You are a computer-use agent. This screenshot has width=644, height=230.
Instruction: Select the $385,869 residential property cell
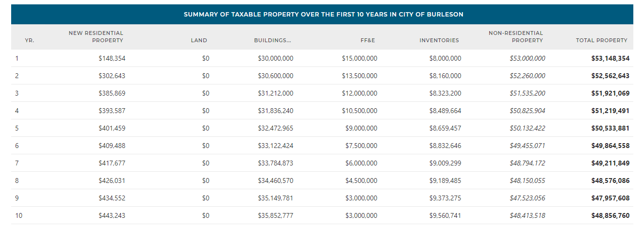[112, 93]
